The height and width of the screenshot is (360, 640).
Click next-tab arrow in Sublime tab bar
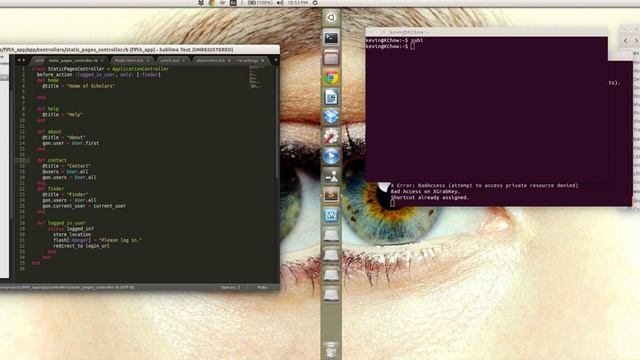click(24, 60)
